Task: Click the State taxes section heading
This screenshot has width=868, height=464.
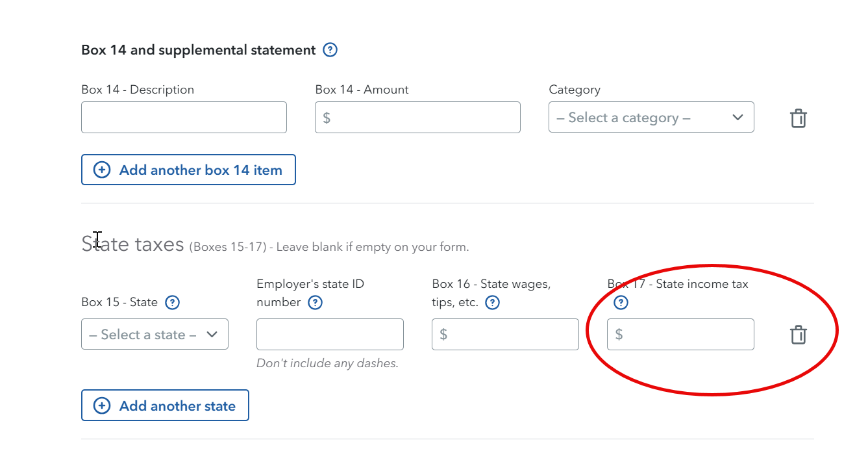Action: [132, 244]
